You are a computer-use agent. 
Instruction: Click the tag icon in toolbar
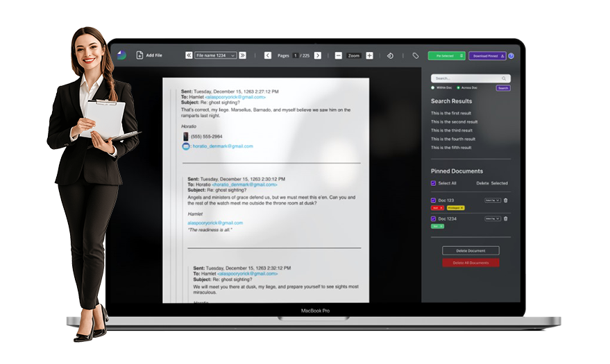click(416, 55)
